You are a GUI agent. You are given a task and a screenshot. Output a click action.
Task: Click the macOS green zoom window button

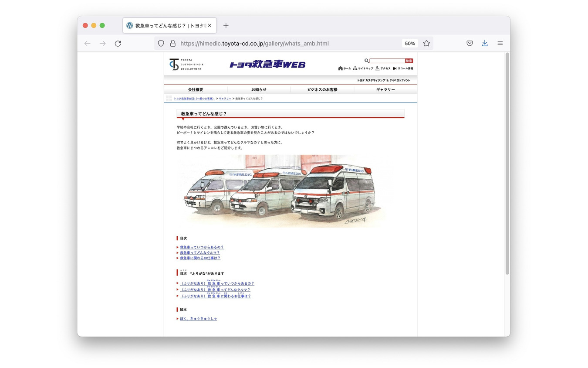[x=102, y=25]
